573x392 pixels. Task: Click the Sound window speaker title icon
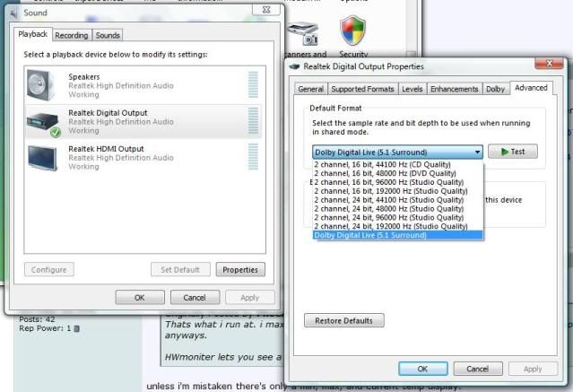click(x=13, y=13)
